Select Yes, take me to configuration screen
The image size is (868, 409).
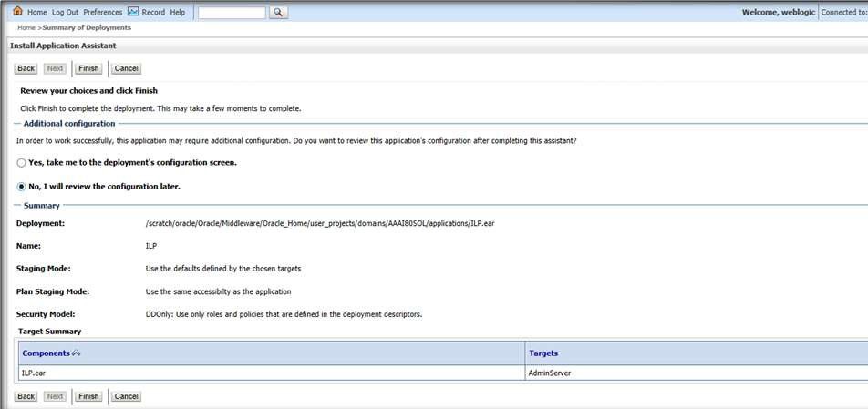click(x=21, y=163)
